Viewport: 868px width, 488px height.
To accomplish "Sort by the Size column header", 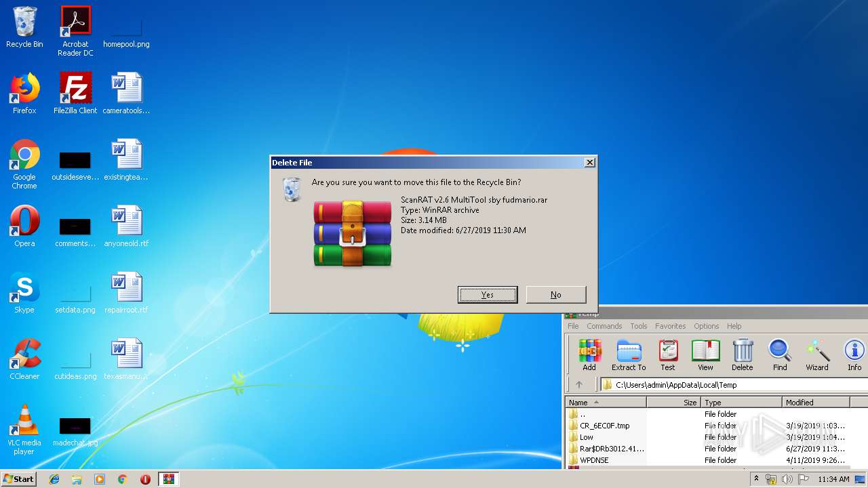I will (x=674, y=403).
